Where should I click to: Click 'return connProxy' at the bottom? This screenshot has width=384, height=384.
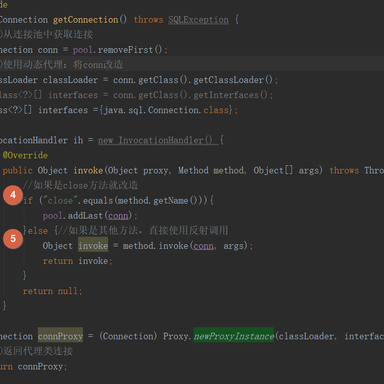pyautogui.click(x=33, y=367)
